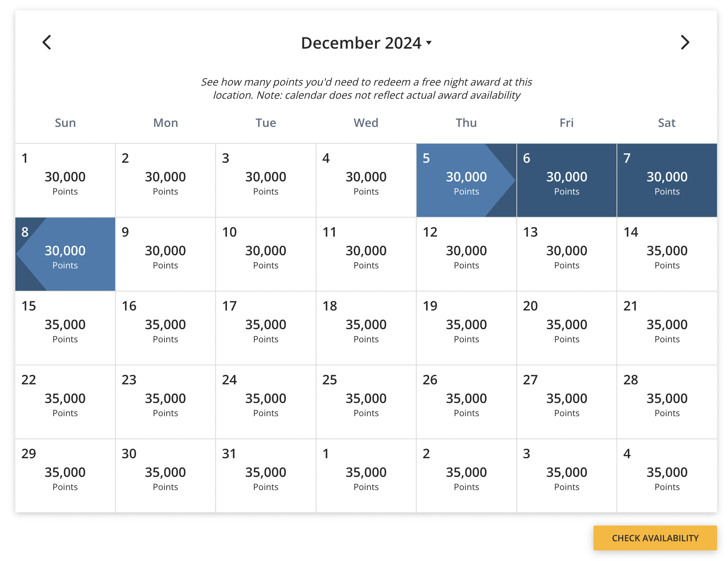728x561 pixels.
Task: Select December 8 check-out date
Action: (65, 254)
